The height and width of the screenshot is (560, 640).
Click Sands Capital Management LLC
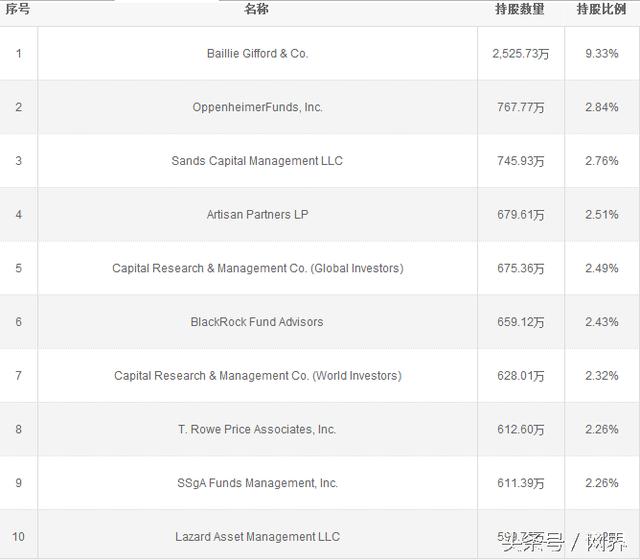257,161
